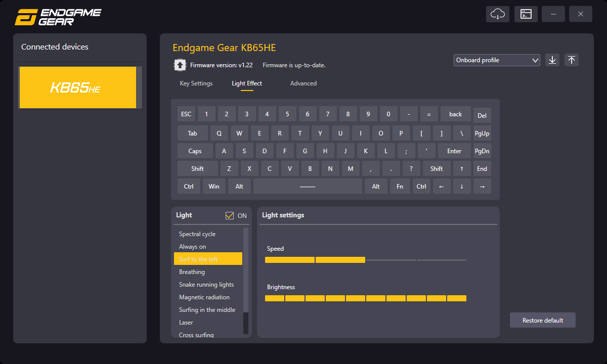
Task: Switch to the Advanced tab
Action: 303,83
